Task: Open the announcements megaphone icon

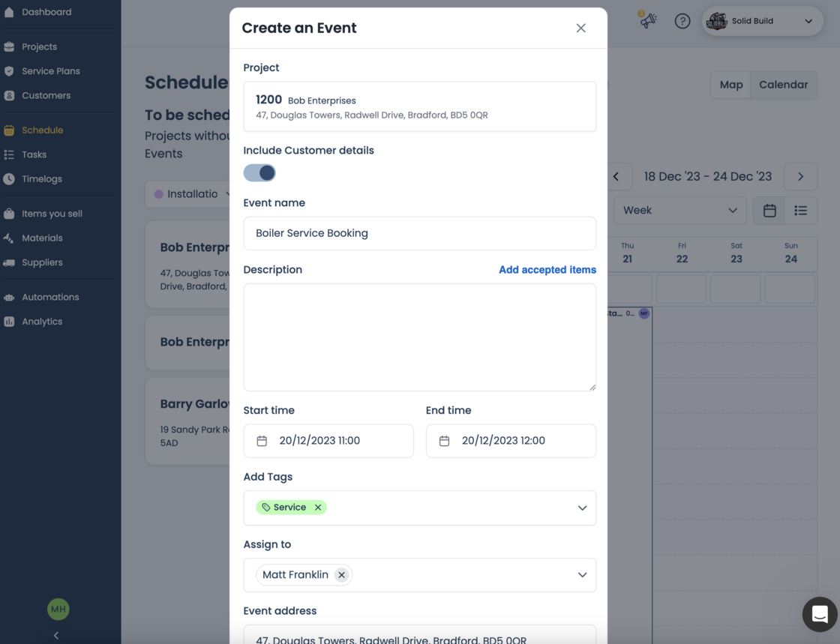Action: [x=648, y=20]
